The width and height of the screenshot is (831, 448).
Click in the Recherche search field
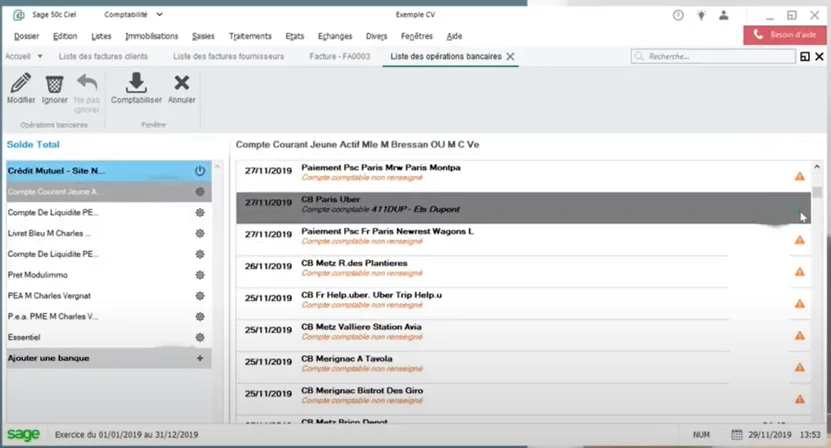pos(713,56)
